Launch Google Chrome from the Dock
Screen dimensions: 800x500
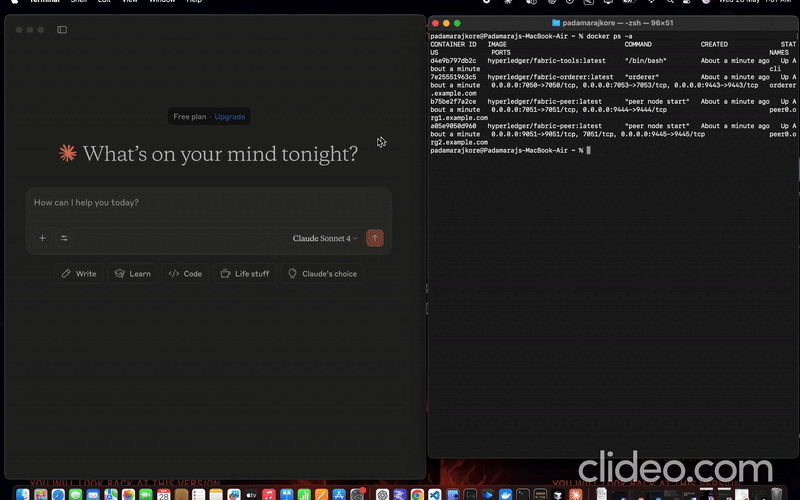[x=417, y=494]
